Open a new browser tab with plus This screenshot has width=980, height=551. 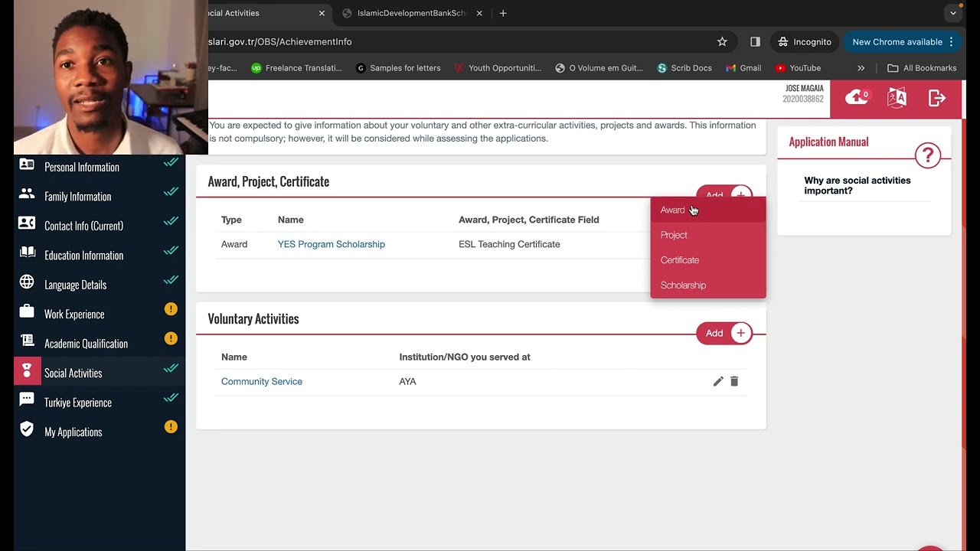tap(503, 13)
